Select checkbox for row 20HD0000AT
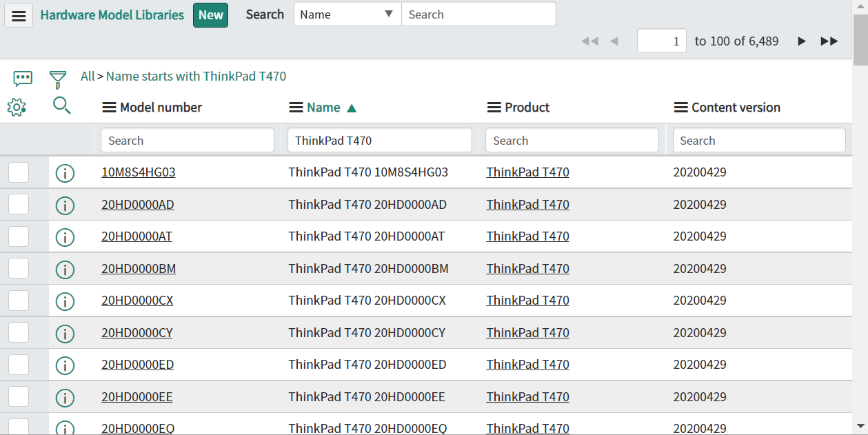This screenshot has width=868, height=435. pyautogui.click(x=19, y=236)
